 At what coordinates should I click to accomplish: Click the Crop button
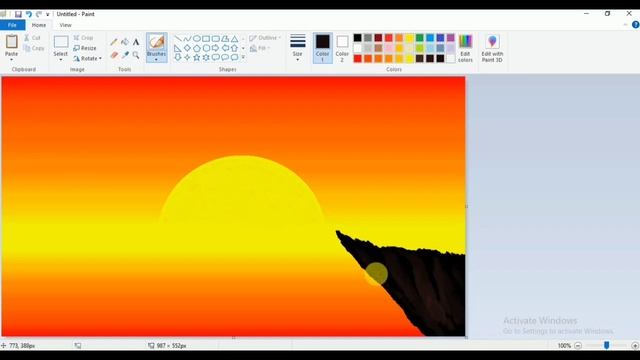tap(84, 38)
